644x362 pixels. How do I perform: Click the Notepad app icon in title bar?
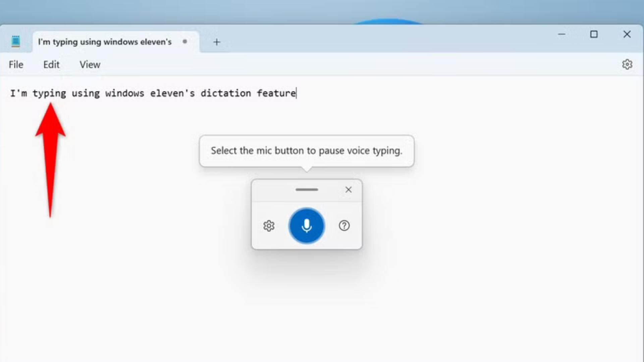click(x=15, y=42)
